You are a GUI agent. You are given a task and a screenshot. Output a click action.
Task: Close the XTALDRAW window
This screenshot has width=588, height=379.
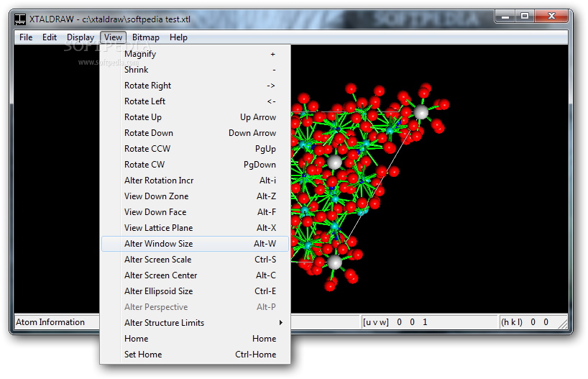[x=551, y=17]
